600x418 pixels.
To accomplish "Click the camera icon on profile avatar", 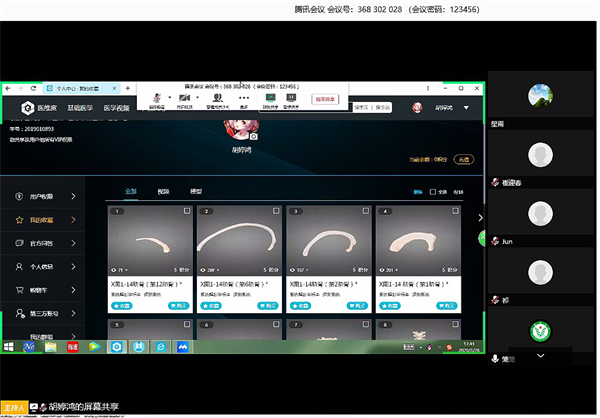I will pyautogui.click(x=254, y=137).
